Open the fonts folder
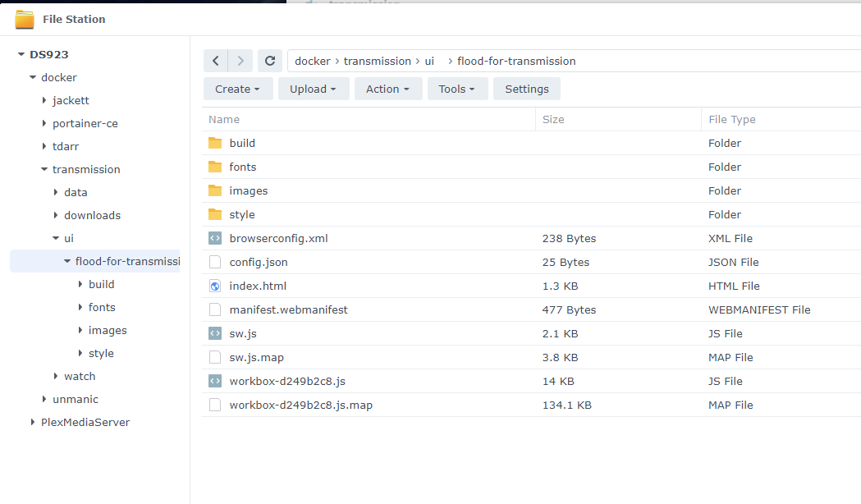 point(243,167)
